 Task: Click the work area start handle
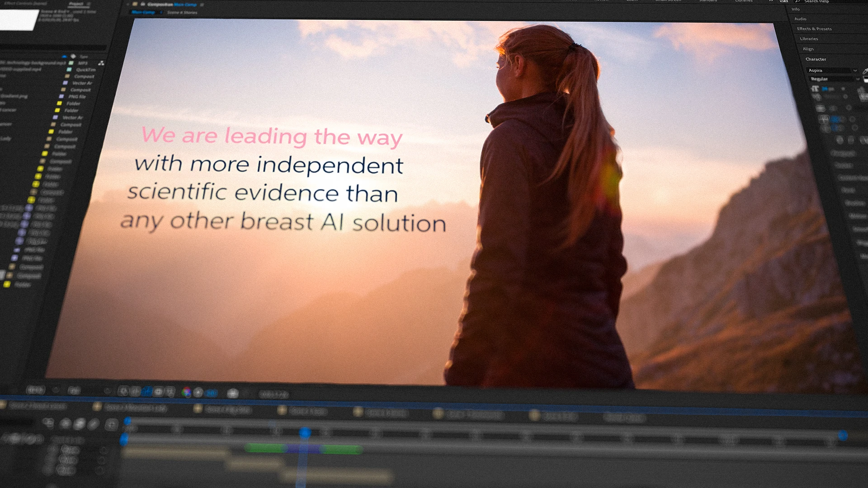coord(124,439)
